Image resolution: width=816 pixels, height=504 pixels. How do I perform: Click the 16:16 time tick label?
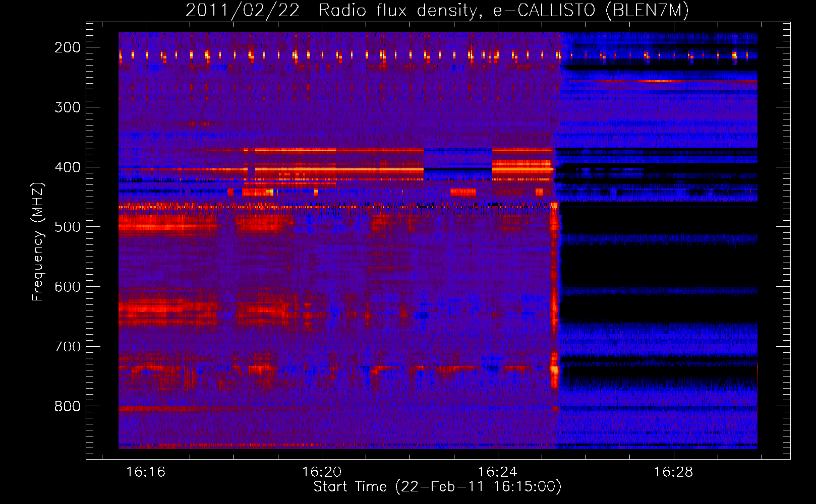point(146,472)
